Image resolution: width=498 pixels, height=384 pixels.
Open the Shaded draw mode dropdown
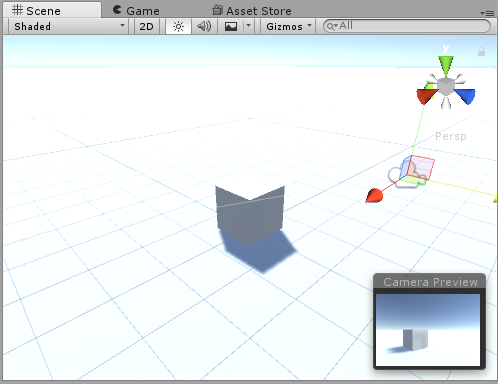point(69,26)
